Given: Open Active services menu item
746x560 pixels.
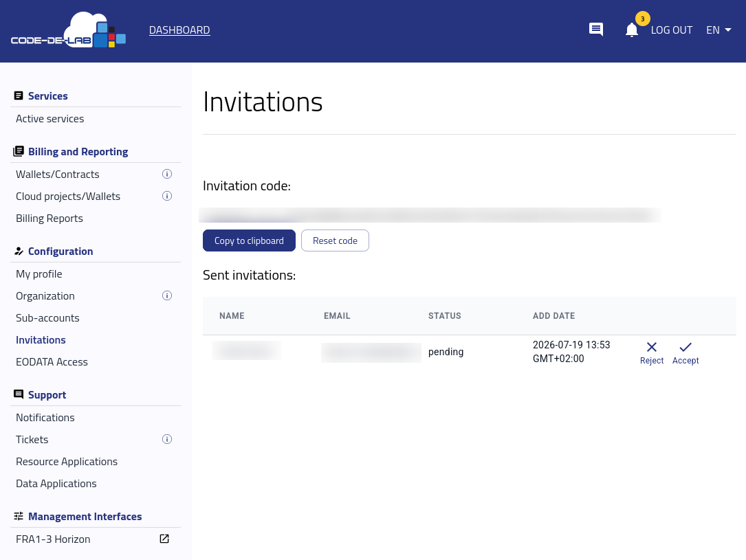Looking at the screenshot, I should click(x=50, y=119).
